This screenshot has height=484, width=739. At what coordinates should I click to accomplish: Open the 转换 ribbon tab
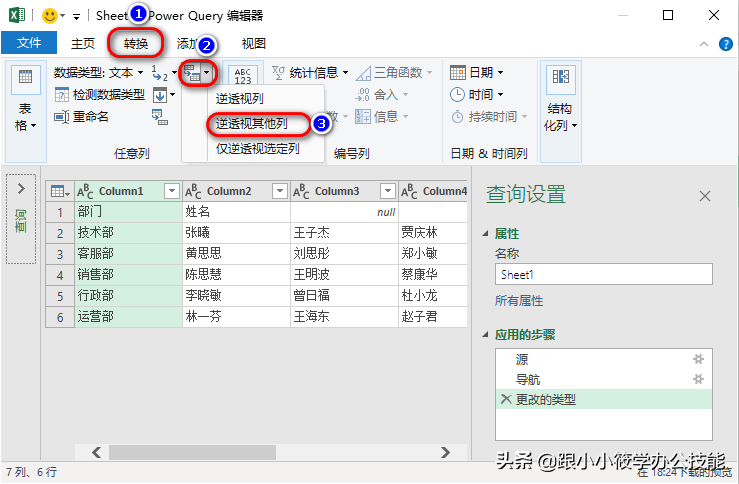pyautogui.click(x=136, y=43)
